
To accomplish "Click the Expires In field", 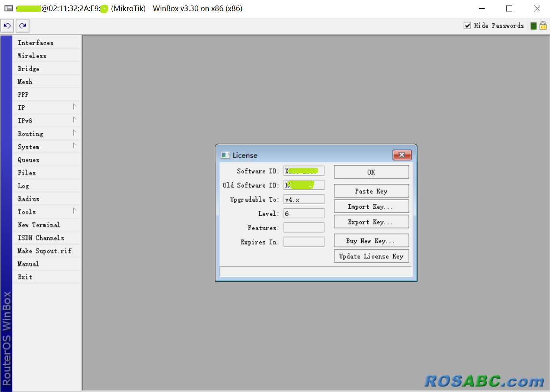I will tap(304, 242).
